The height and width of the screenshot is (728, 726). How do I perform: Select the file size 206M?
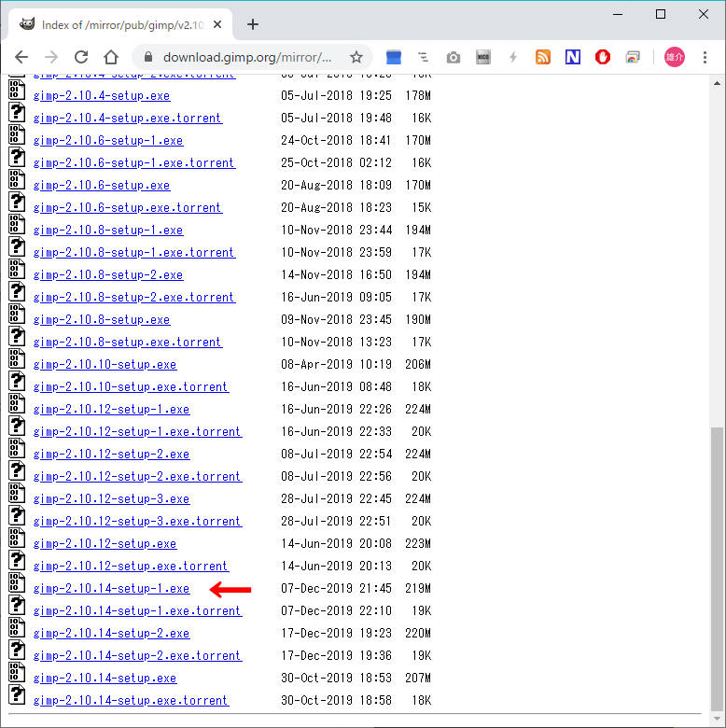point(418,364)
